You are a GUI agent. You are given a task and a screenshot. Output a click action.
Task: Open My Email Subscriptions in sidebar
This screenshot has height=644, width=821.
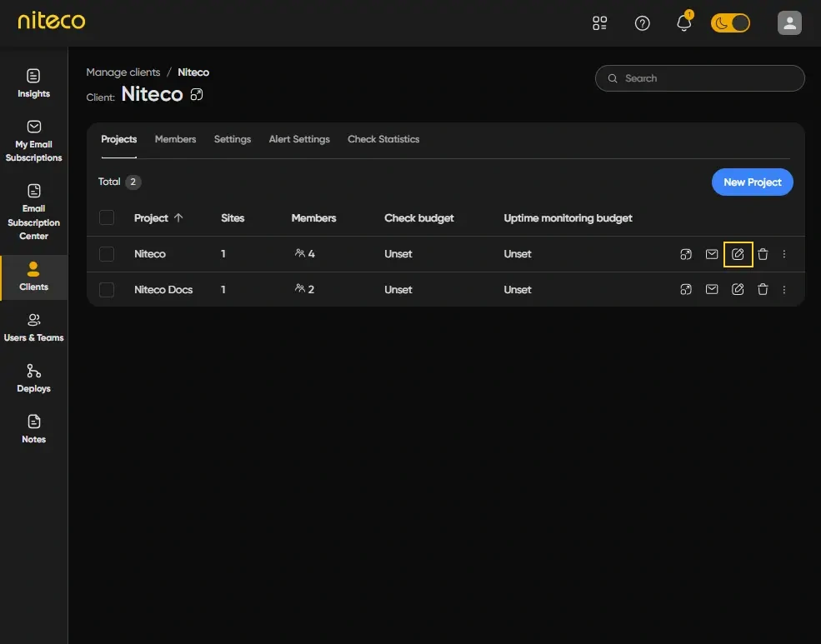pos(33,142)
